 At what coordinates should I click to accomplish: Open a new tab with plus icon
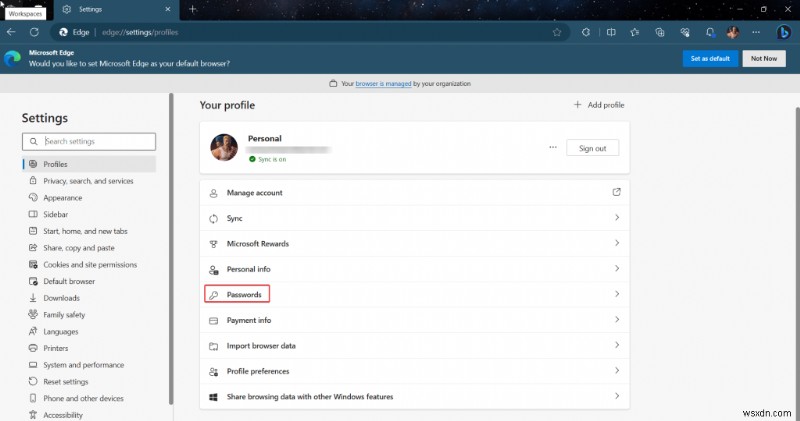point(192,9)
